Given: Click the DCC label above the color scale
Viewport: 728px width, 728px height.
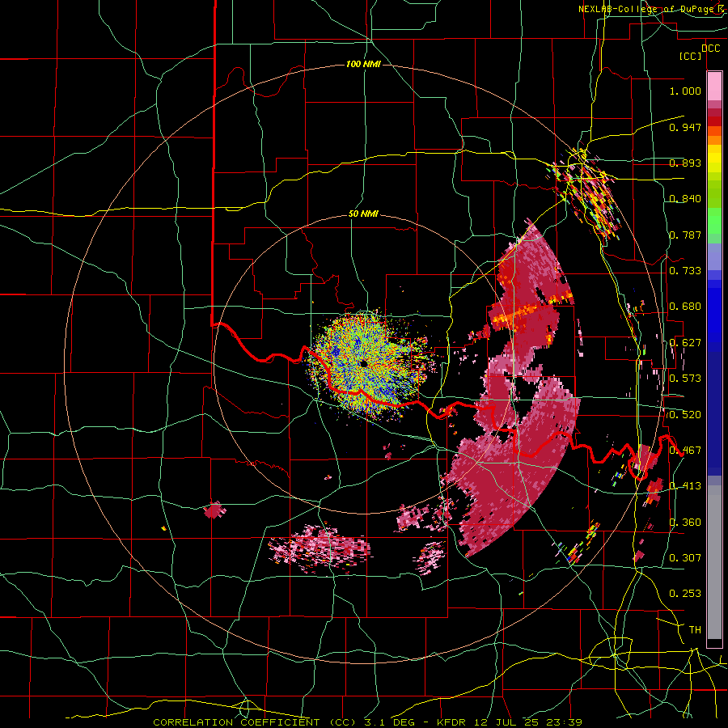Looking at the screenshot, I should coord(710,49).
